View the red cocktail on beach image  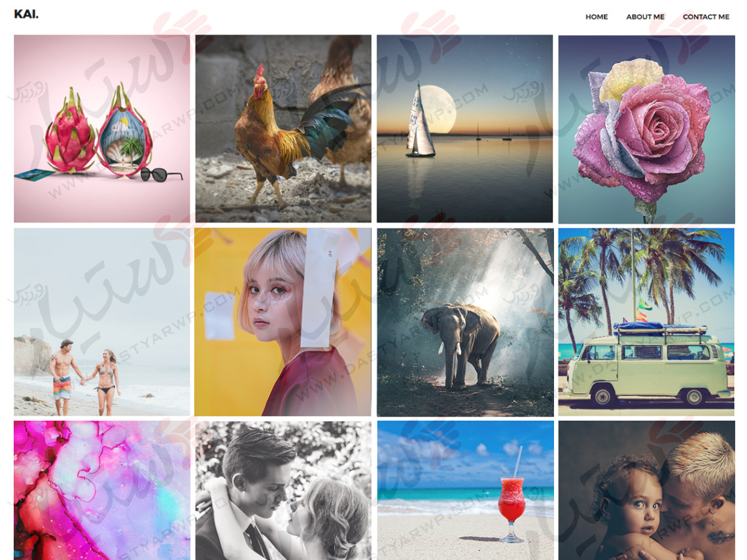pos(465,491)
